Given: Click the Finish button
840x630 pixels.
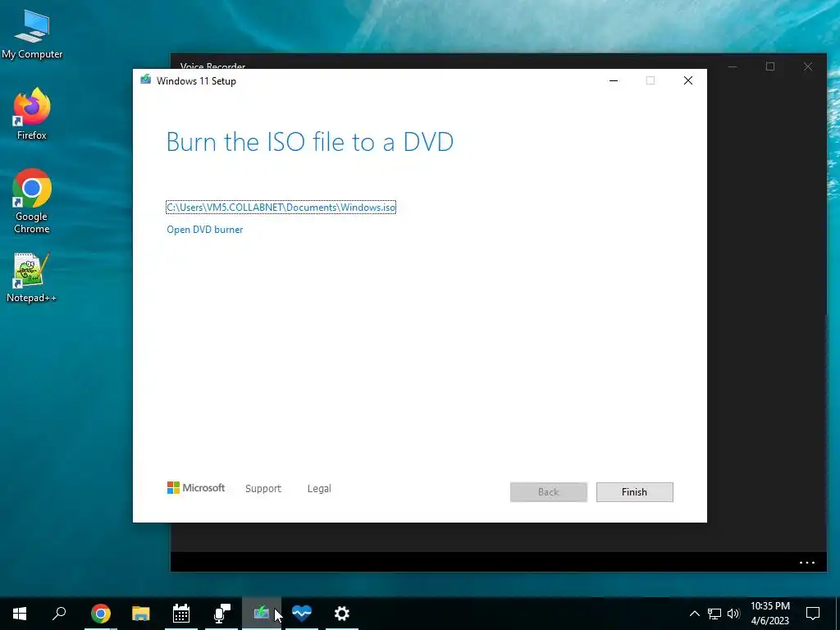Looking at the screenshot, I should (634, 492).
